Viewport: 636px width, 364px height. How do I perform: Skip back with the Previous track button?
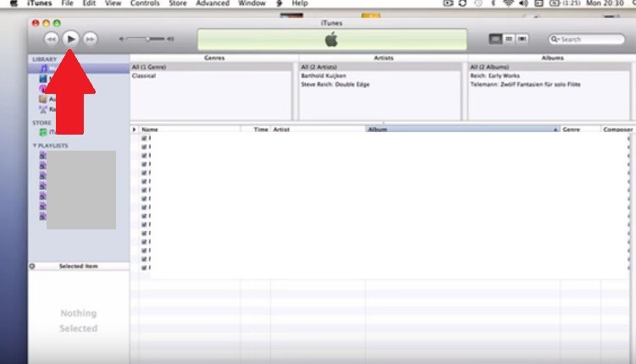[x=51, y=39]
